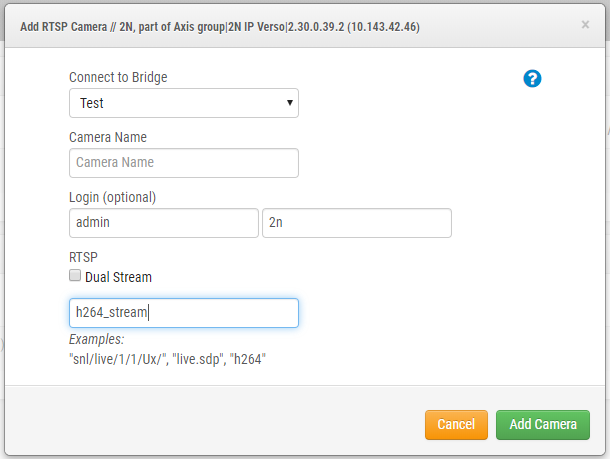Click the Camera Name label above input
The image size is (610, 459).
[x=108, y=137]
